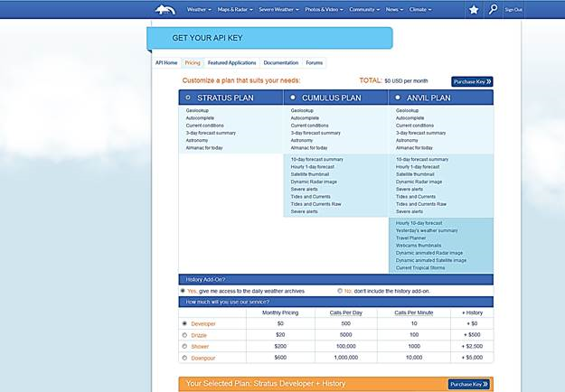Image resolution: width=565 pixels, height=392 pixels.
Task: Select the Stratus Plan radio button
Action: click(188, 98)
